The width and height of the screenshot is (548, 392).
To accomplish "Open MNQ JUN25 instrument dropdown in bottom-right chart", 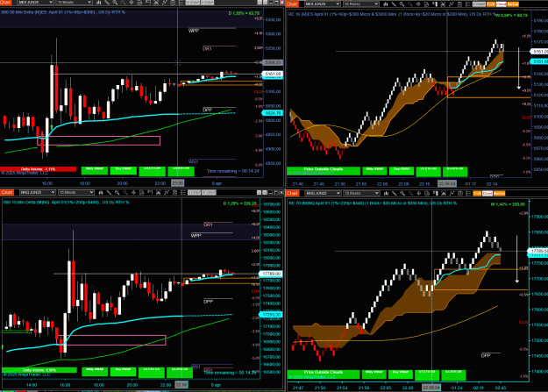I will click(x=323, y=194).
